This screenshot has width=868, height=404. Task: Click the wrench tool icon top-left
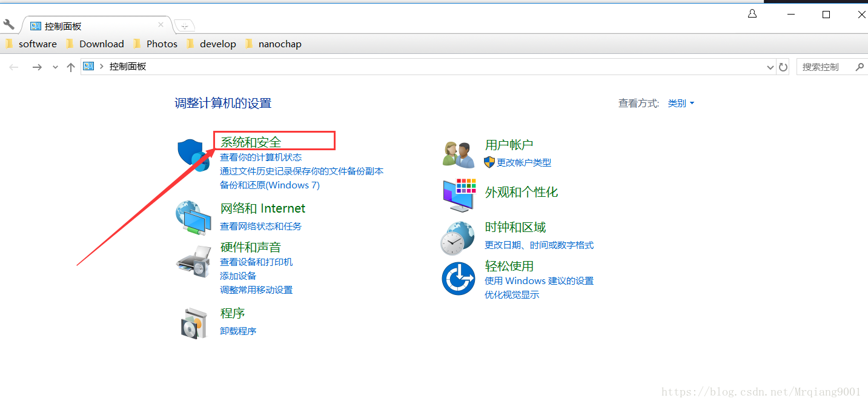(9, 25)
